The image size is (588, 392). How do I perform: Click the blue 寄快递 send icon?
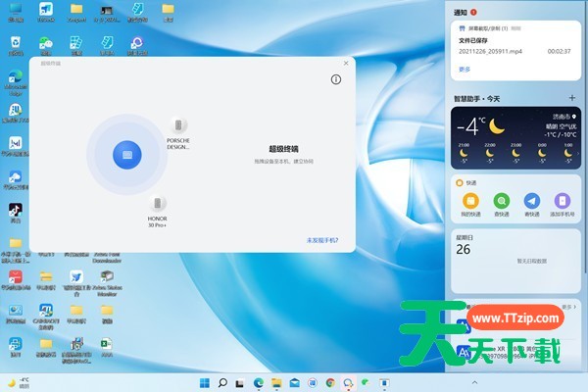[531, 200]
